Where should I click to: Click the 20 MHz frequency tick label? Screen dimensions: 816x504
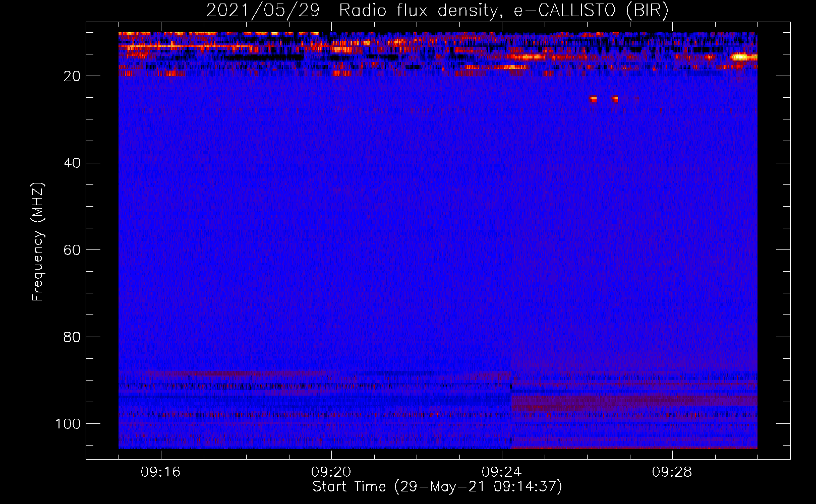pyautogui.click(x=72, y=76)
